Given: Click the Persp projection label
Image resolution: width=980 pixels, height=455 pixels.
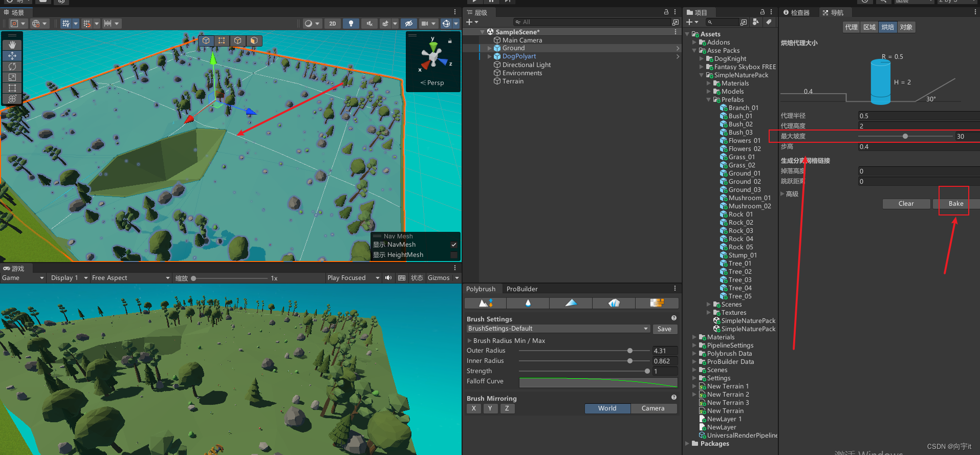Looking at the screenshot, I should pyautogui.click(x=432, y=83).
